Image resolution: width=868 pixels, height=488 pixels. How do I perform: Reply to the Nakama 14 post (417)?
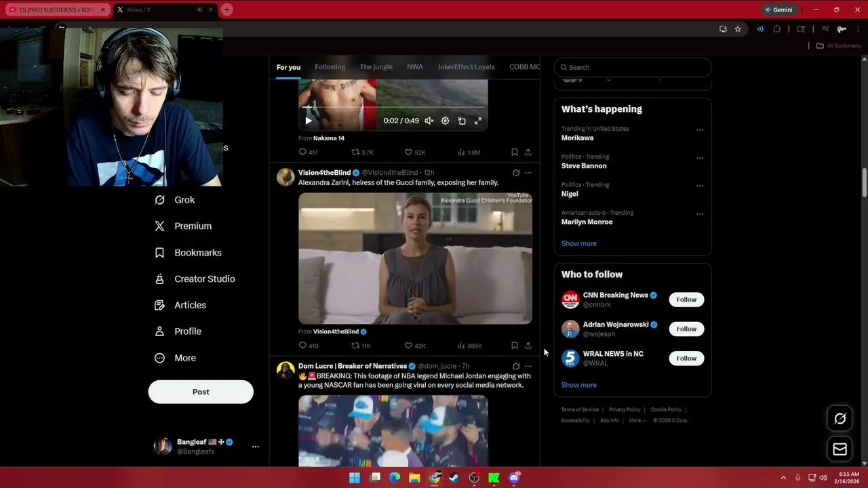coord(309,152)
